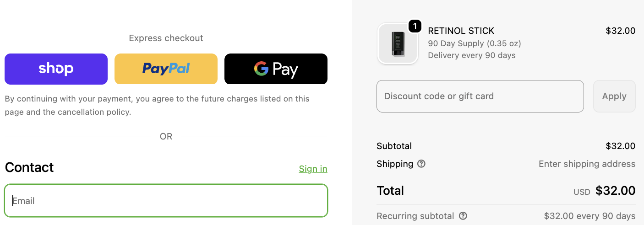
Task: Click the '$32.00 every 90 days' recurring amount
Action: [x=589, y=216]
